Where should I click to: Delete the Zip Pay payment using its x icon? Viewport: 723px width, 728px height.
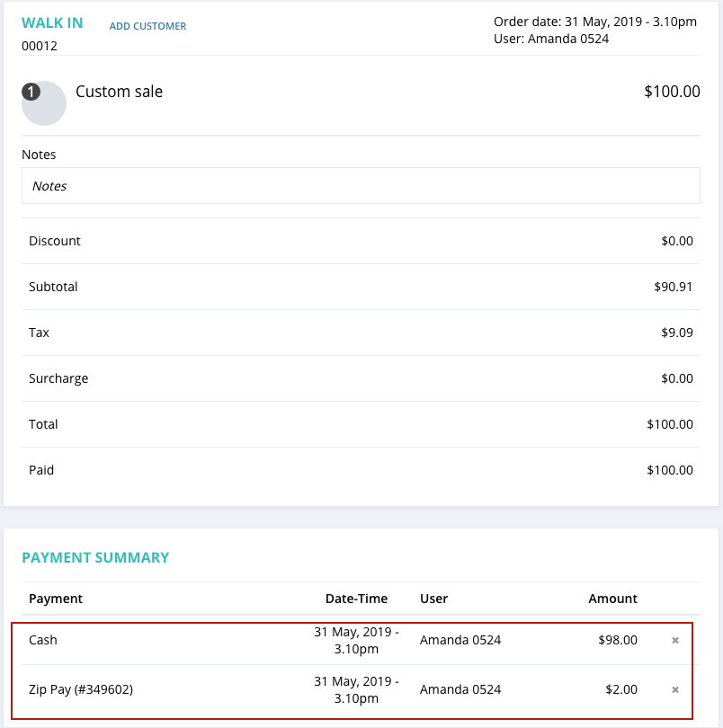tap(675, 689)
